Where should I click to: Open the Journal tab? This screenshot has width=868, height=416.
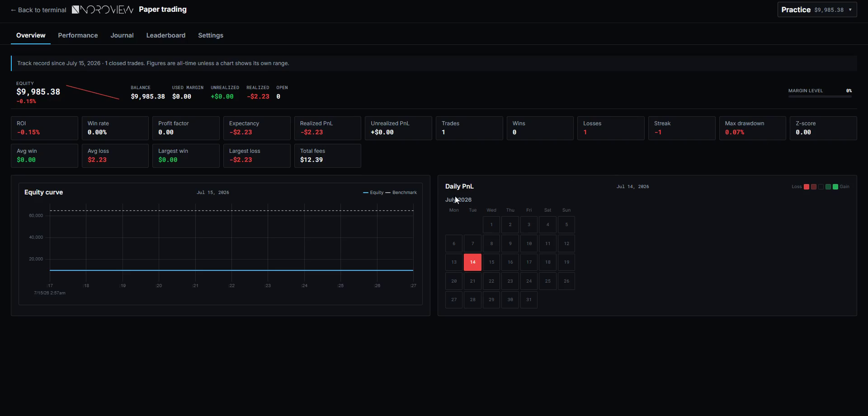click(x=122, y=35)
